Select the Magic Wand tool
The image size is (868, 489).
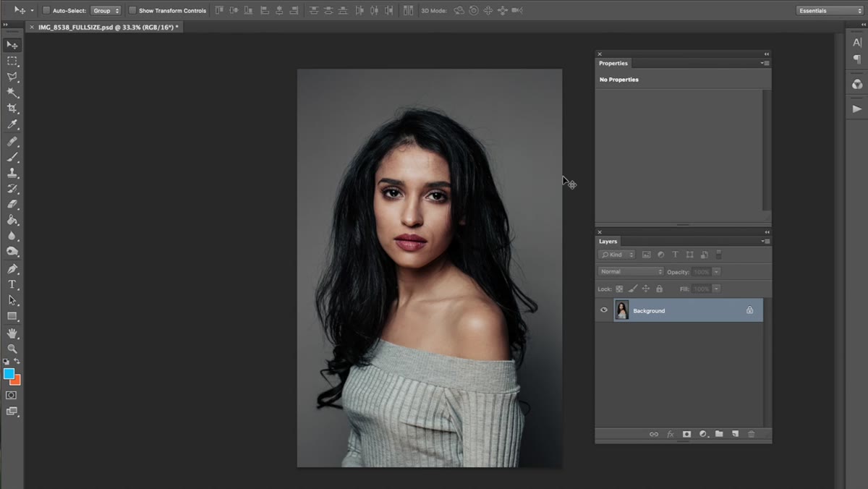12,93
